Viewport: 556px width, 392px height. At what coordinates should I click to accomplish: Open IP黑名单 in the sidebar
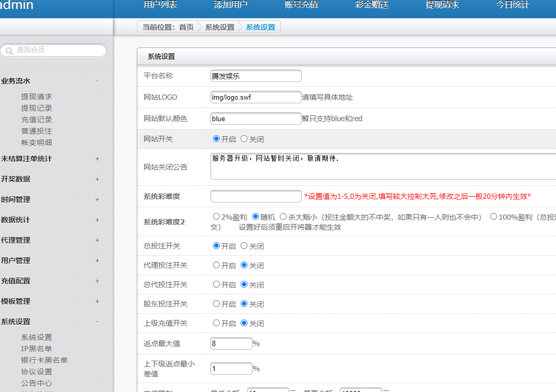click(x=37, y=349)
